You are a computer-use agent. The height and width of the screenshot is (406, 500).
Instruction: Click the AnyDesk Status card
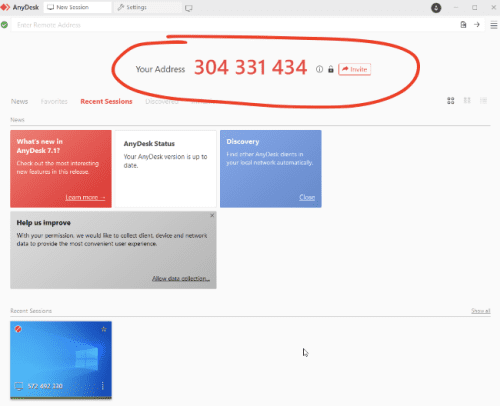[166, 169]
